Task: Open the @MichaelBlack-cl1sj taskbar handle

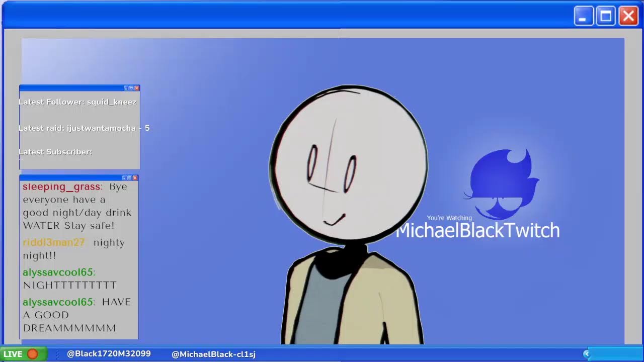Action: [213, 354]
